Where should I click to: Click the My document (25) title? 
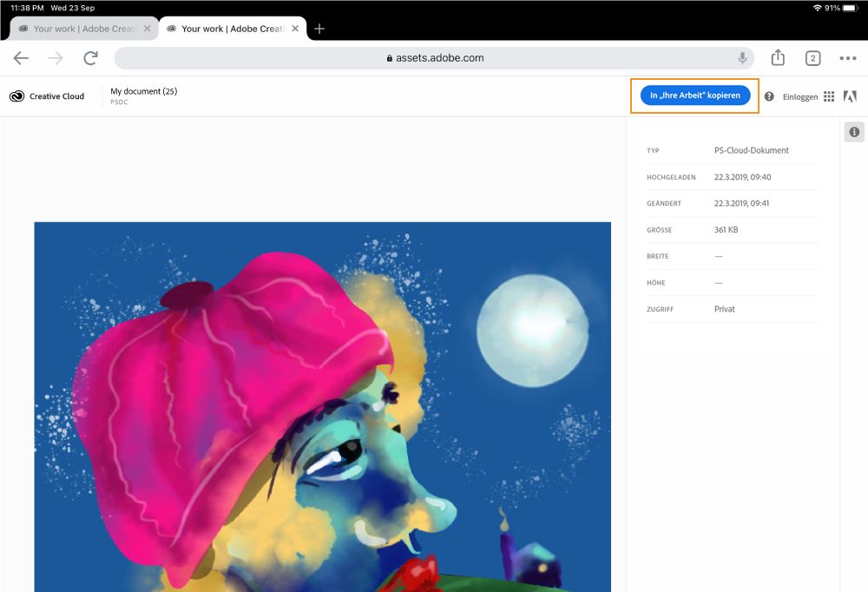pyautogui.click(x=144, y=91)
